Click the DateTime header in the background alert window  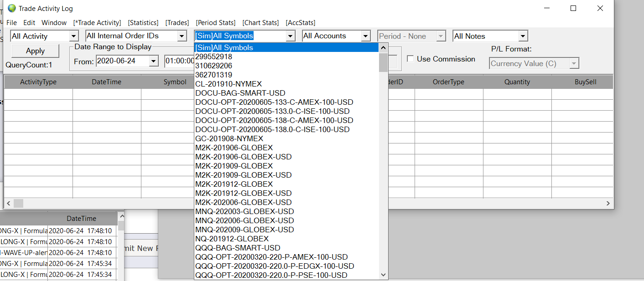(x=82, y=219)
